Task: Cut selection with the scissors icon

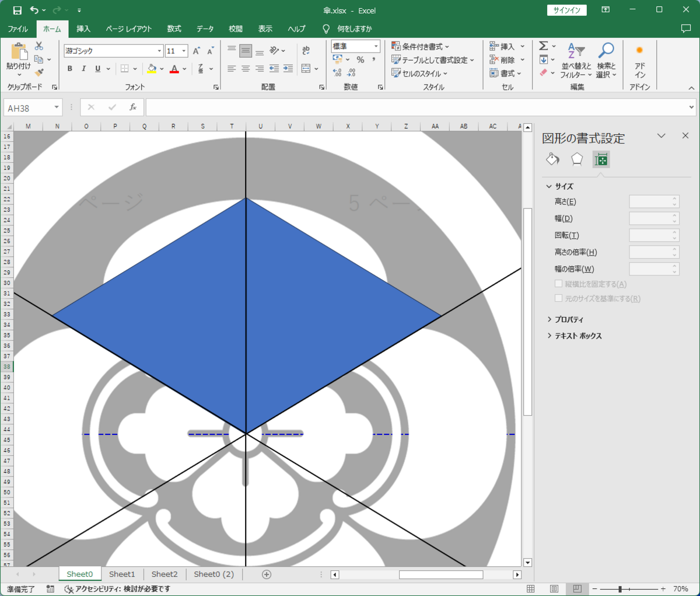Action: click(x=39, y=46)
